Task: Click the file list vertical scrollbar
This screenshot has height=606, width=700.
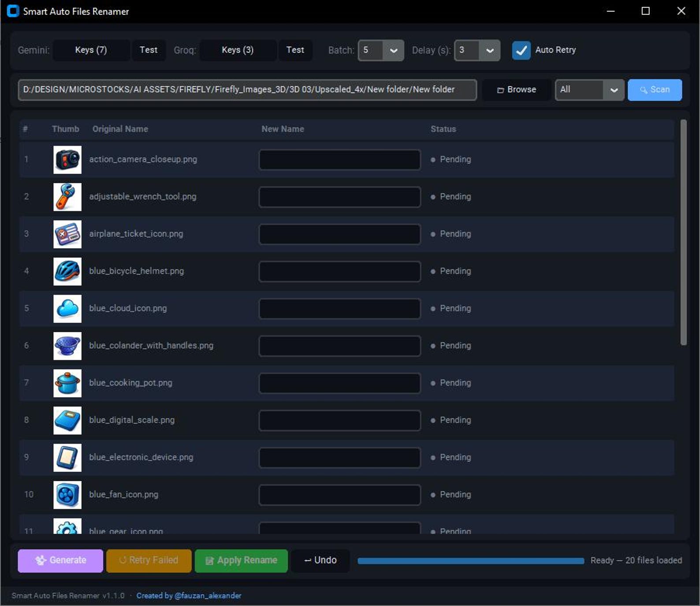Action: tap(683, 232)
